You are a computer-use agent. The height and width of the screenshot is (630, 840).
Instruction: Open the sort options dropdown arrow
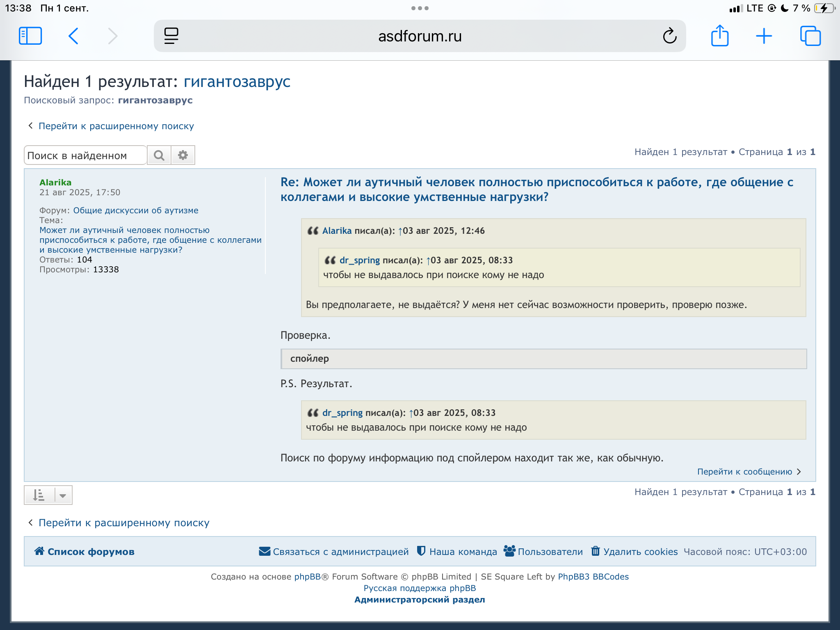63,495
